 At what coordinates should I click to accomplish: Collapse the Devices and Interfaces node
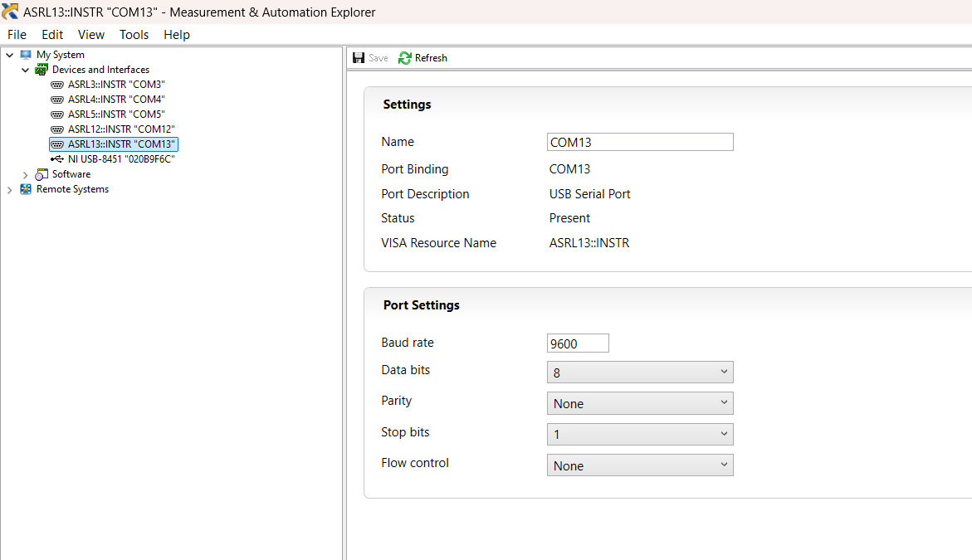pos(26,70)
